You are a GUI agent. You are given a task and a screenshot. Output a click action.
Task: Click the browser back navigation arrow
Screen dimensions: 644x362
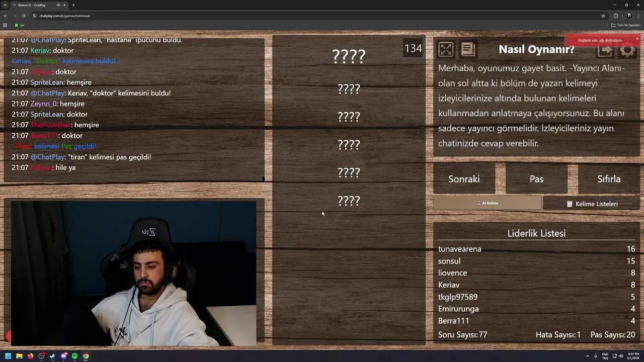(5, 16)
